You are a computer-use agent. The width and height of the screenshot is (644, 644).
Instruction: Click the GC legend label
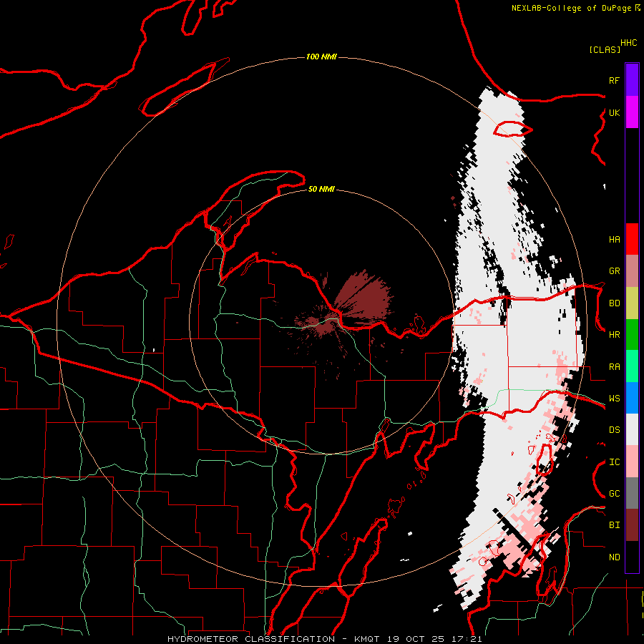614,494
